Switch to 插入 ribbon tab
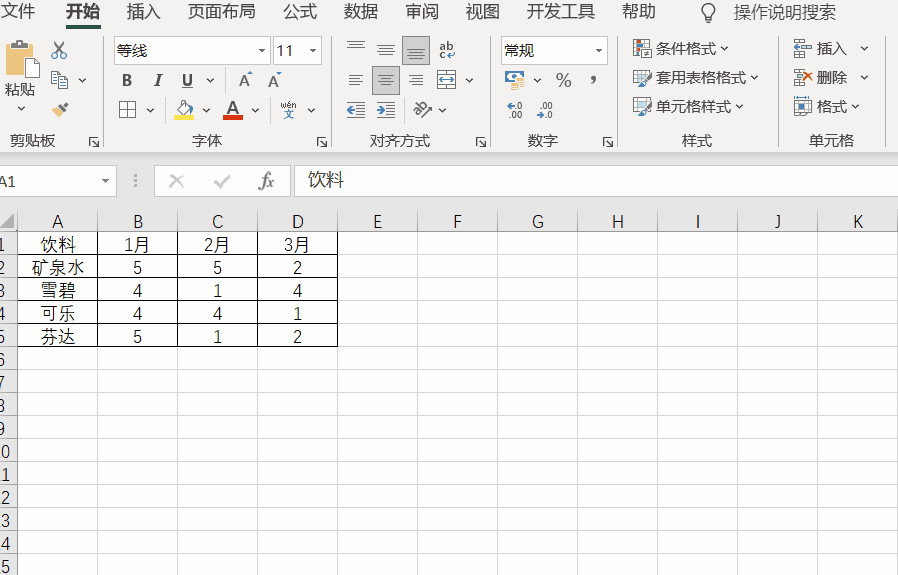898x575 pixels. 143,11
